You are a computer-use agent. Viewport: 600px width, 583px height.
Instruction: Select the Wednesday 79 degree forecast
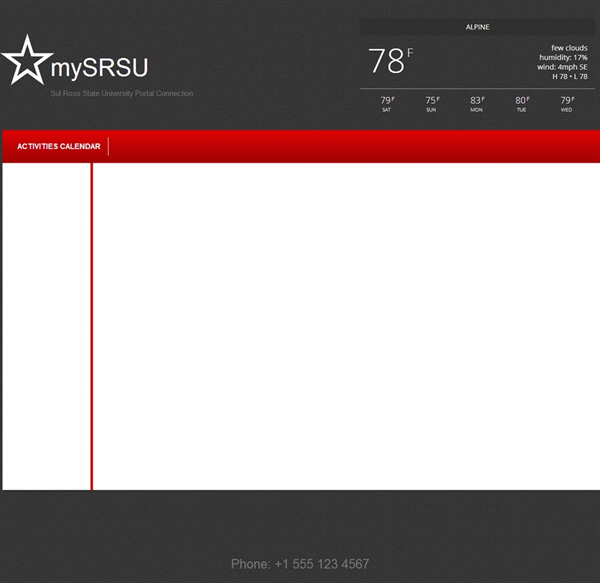[567, 103]
